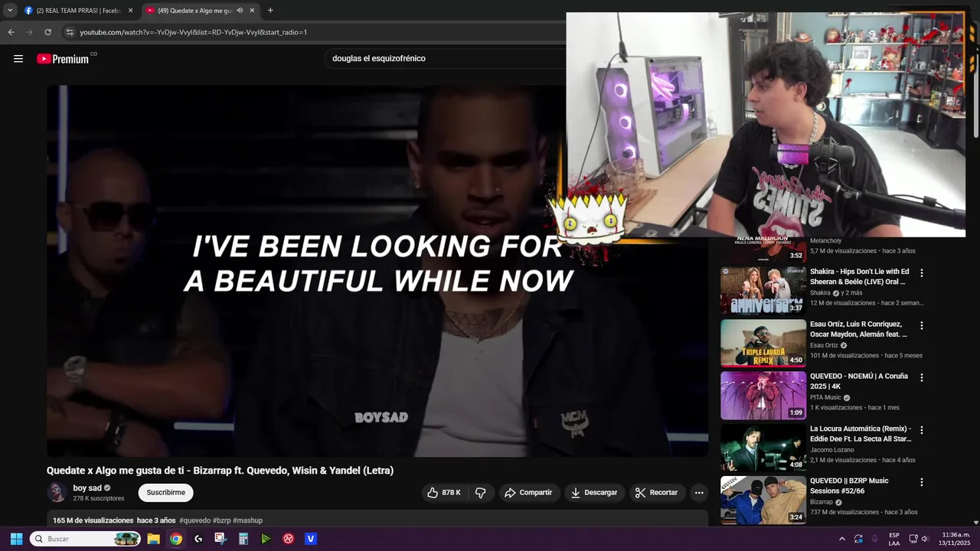The height and width of the screenshot is (551, 980).
Task: Click the #bzrp hashtag
Action: (222, 520)
